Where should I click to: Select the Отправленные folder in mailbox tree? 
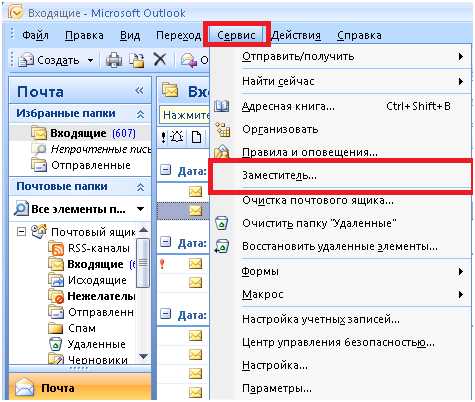(91, 312)
